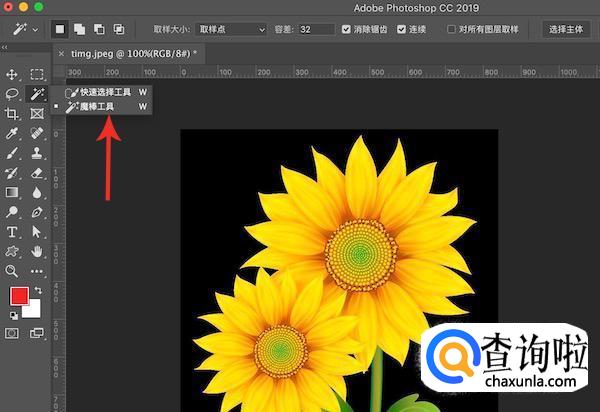Select the Move tool
The height and width of the screenshot is (412, 600).
(12, 74)
